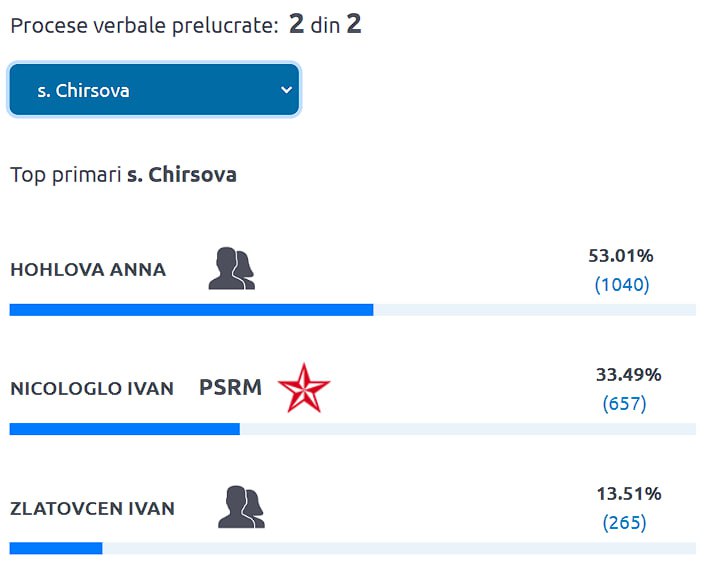Click the Procese verbale prelucrate counter text
704x581 pixels.
pos(186,24)
